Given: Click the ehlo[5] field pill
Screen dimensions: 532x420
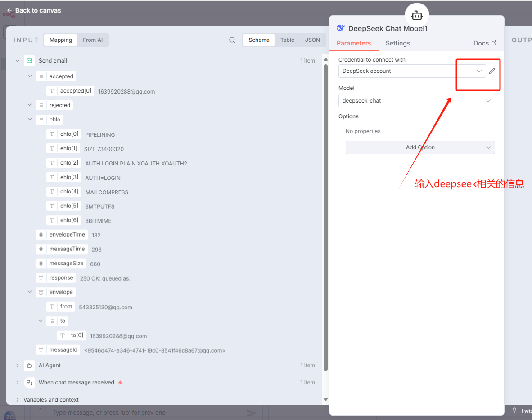Looking at the screenshot, I should coord(64,206).
